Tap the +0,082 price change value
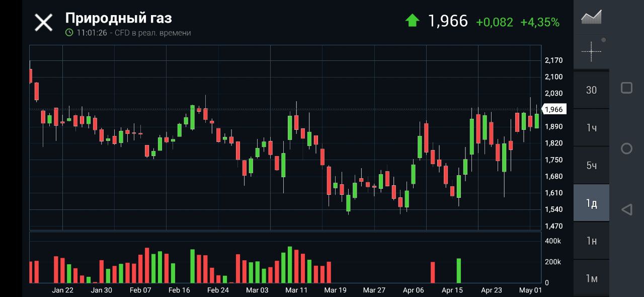 (495, 22)
